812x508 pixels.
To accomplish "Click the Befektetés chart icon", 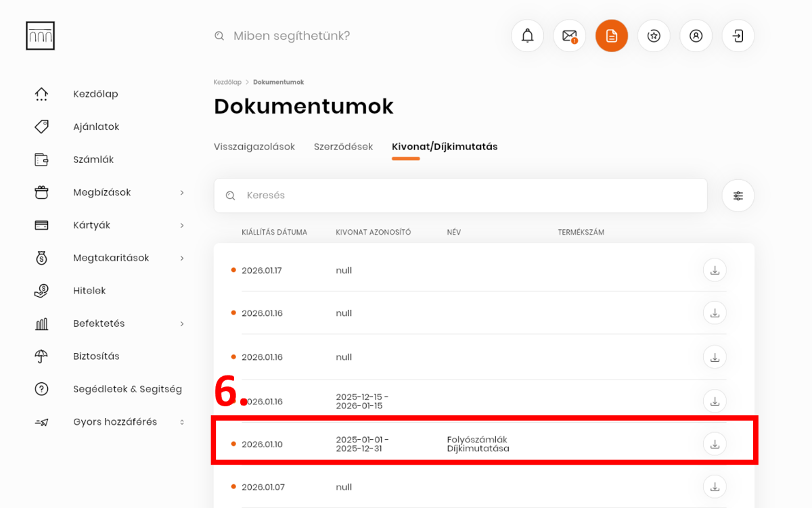I will [x=41, y=323].
